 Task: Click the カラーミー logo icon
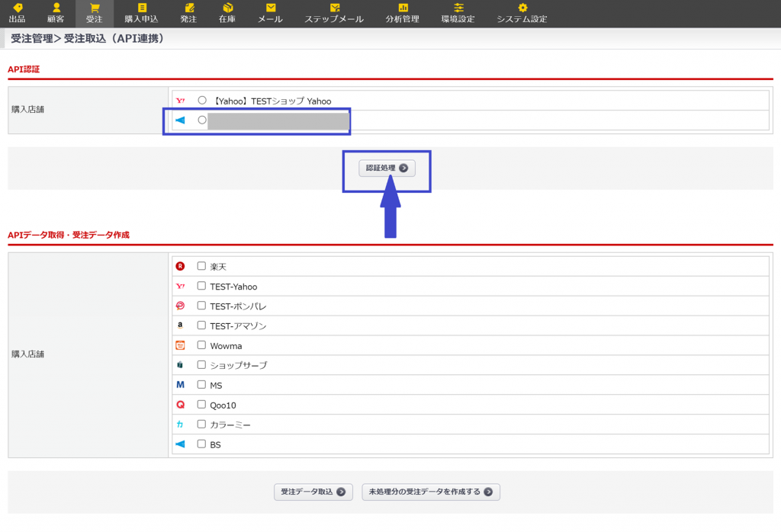click(x=180, y=424)
